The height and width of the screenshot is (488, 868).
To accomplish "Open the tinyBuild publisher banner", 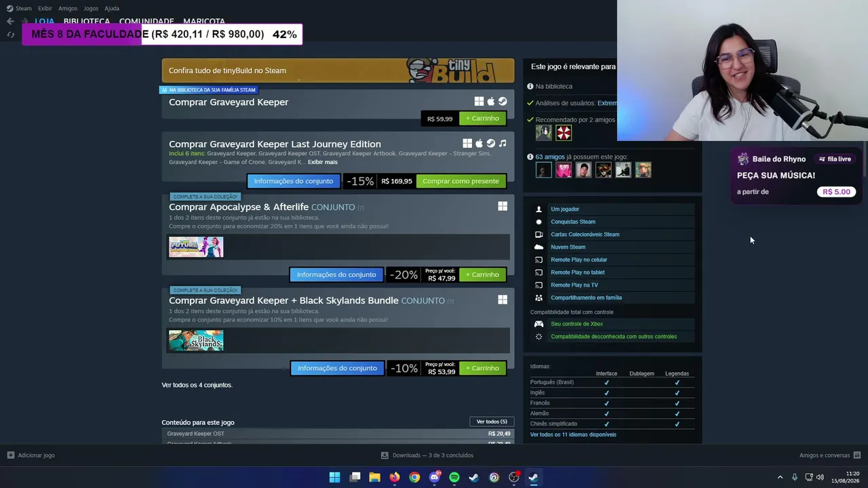I will click(x=338, y=70).
